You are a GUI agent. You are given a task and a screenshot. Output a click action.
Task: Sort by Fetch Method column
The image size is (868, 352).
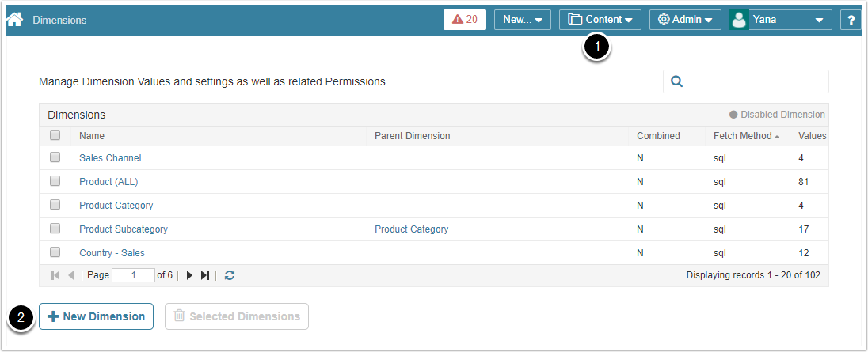point(742,136)
